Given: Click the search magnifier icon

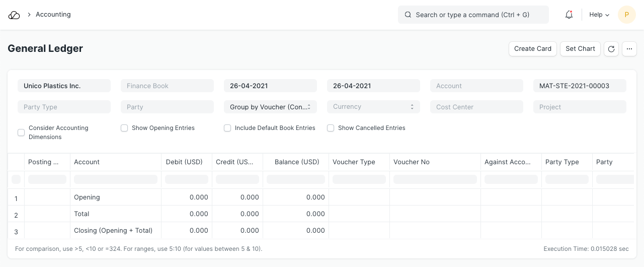Looking at the screenshot, I should tap(408, 15).
